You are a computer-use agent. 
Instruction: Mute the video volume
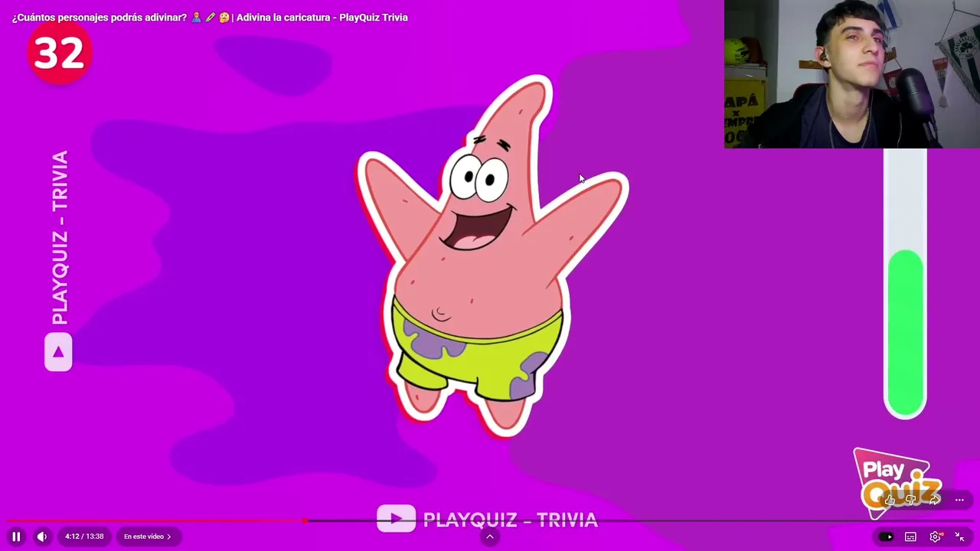[42, 536]
